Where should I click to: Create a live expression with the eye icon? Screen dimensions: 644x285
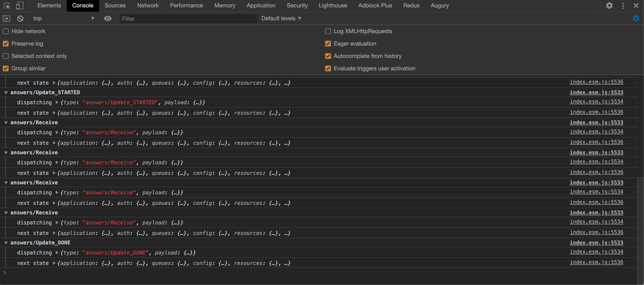[x=108, y=19]
